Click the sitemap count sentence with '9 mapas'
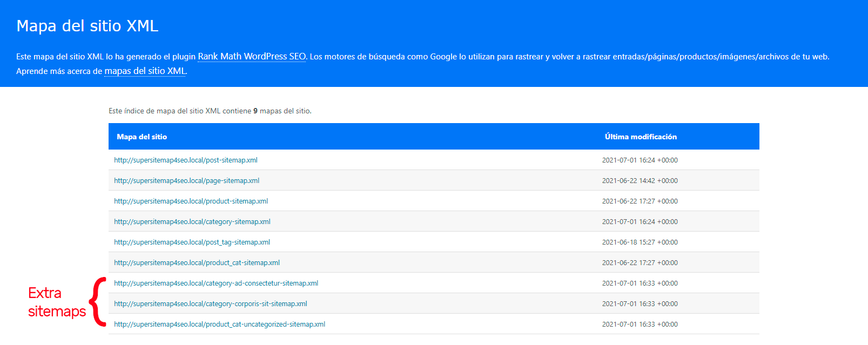 210,111
